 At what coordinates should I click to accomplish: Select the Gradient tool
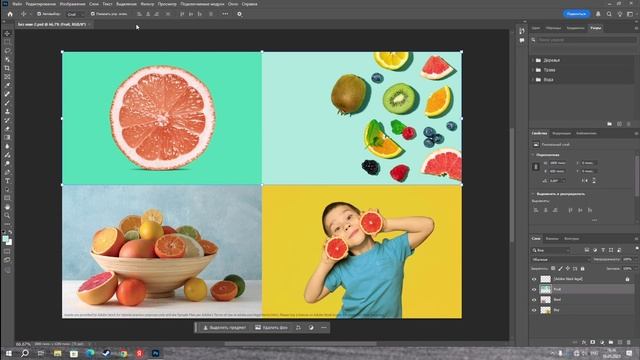(7, 138)
